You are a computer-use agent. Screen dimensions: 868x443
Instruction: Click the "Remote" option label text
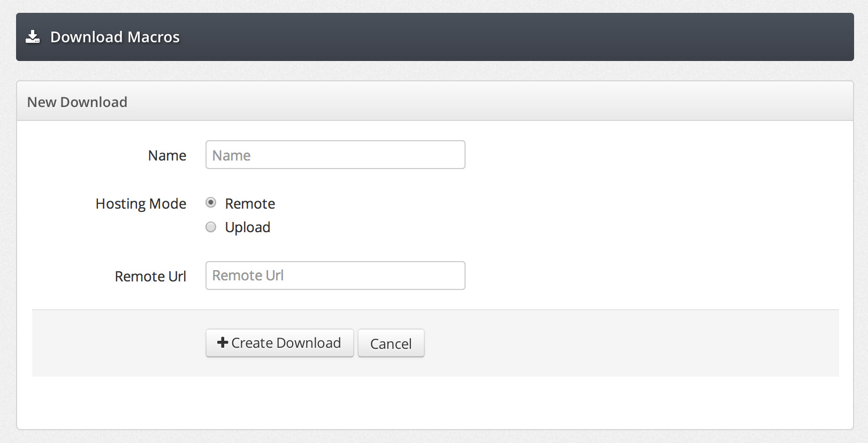point(250,204)
